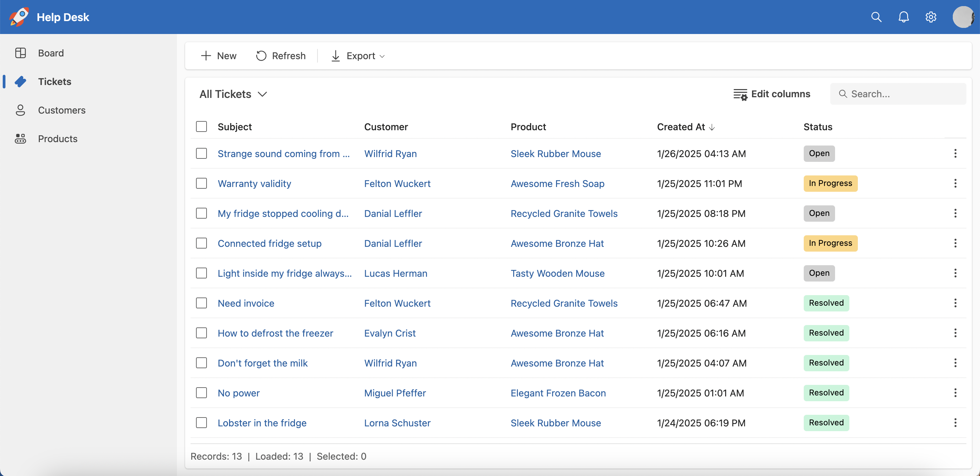Select the Warranty validity checkbox
The width and height of the screenshot is (980, 476).
click(x=201, y=183)
